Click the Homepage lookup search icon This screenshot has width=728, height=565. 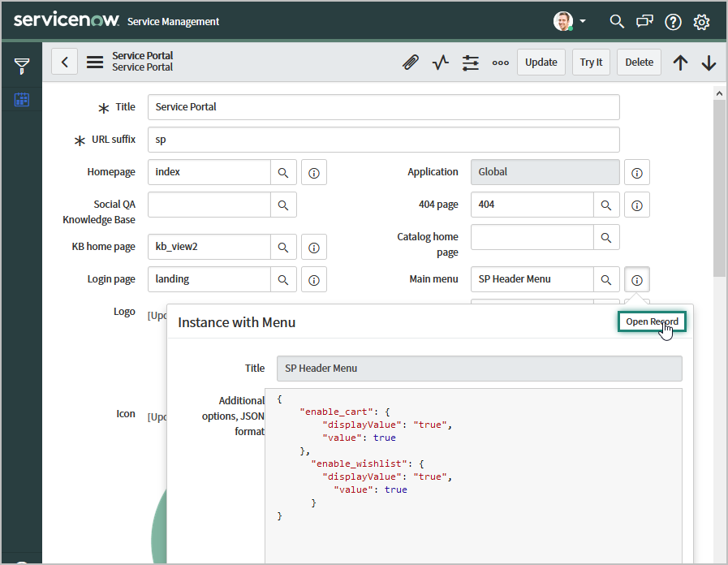pyautogui.click(x=283, y=173)
